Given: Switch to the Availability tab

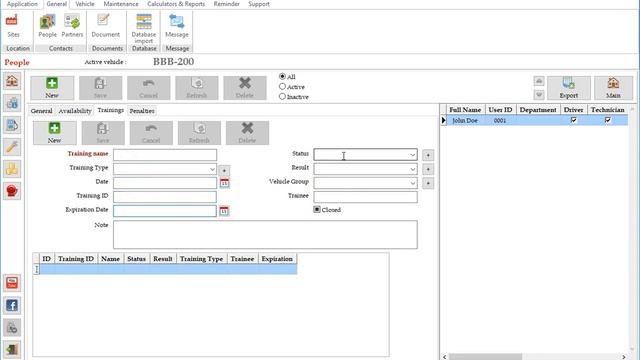Looking at the screenshot, I should (x=75, y=111).
